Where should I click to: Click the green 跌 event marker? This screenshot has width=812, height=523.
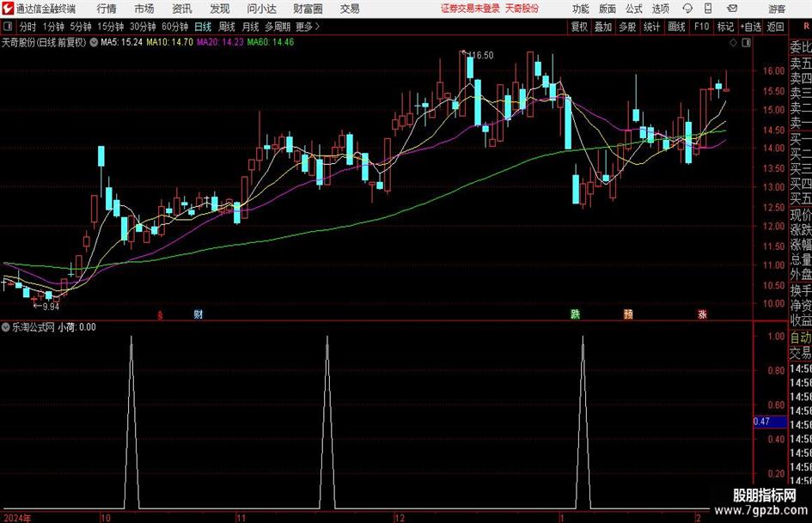[x=576, y=313]
